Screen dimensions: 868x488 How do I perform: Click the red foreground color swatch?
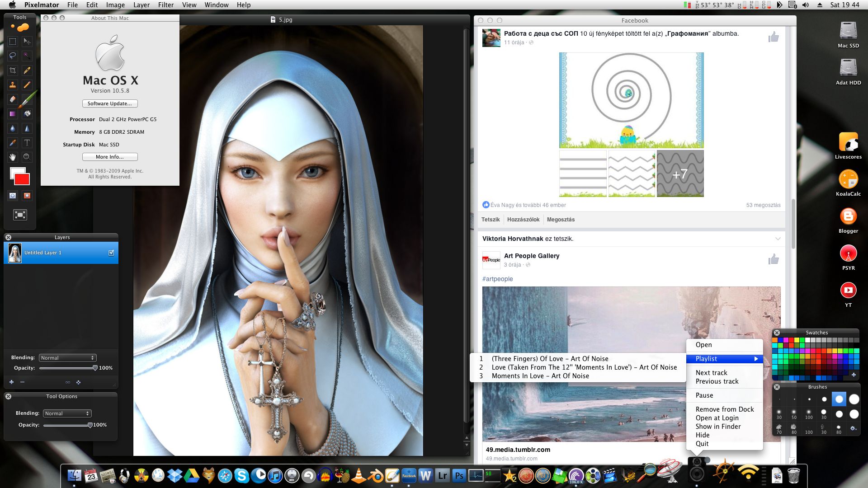tap(22, 180)
